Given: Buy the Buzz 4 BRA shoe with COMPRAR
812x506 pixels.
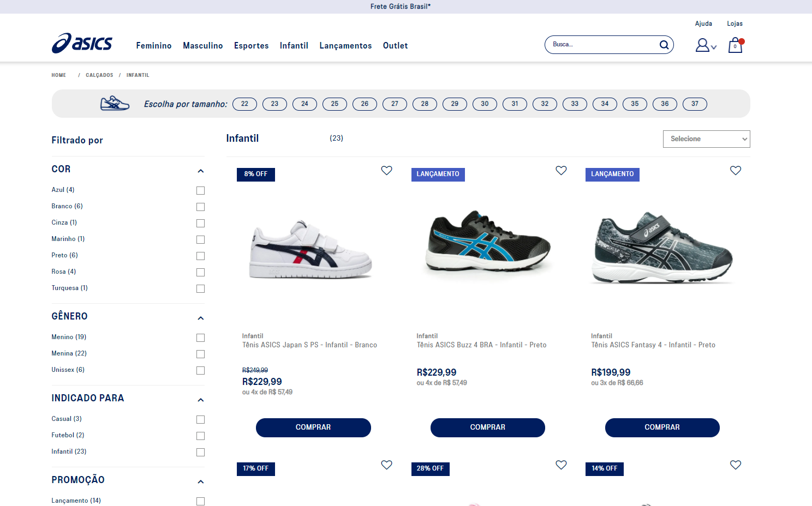Looking at the screenshot, I should pyautogui.click(x=488, y=427).
